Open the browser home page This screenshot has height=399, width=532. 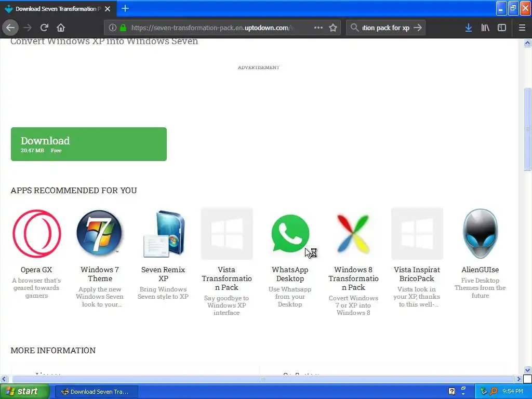click(x=61, y=28)
